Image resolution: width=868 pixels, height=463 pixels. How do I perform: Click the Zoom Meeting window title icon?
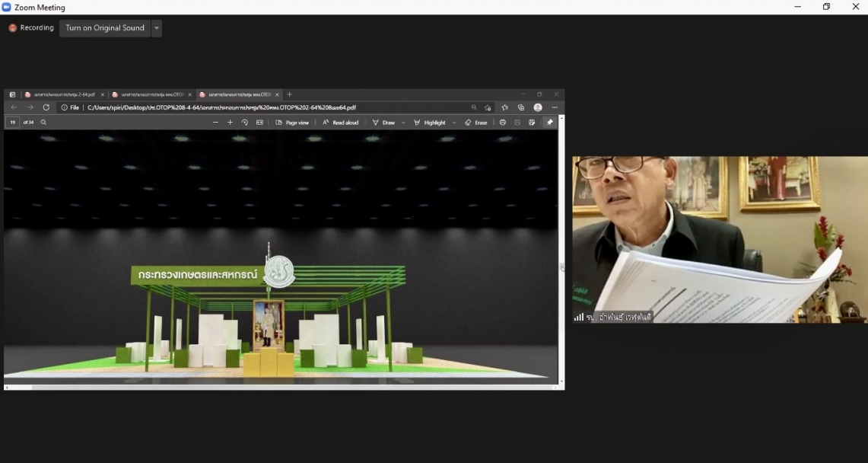click(x=6, y=7)
